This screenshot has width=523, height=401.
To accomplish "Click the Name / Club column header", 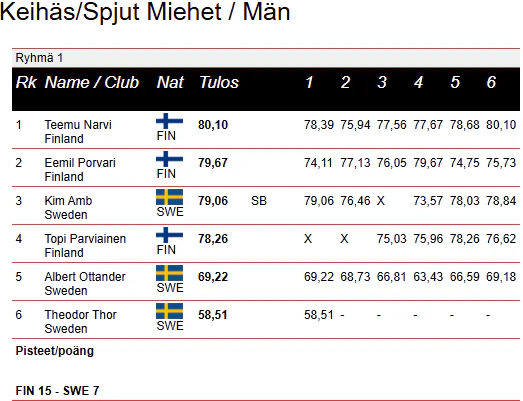I will [92, 82].
